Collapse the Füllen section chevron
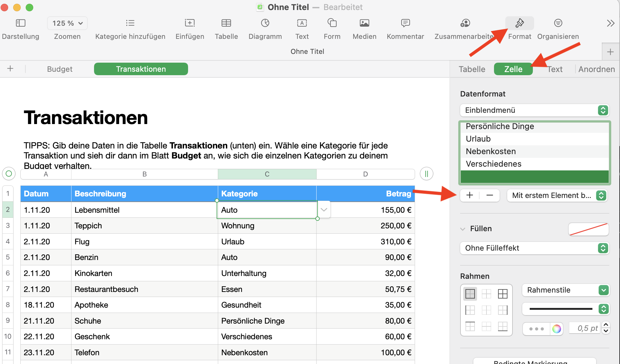Image resolution: width=620 pixels, height=364 pixels. click(x=463, y=229)
